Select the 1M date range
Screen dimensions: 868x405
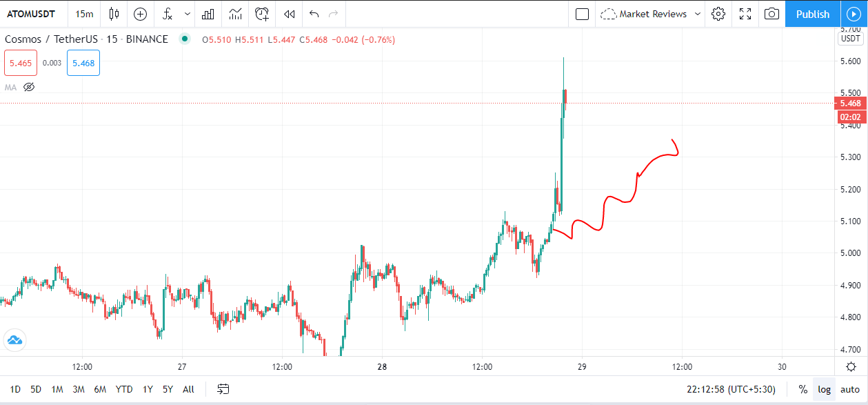pos(57,389)
